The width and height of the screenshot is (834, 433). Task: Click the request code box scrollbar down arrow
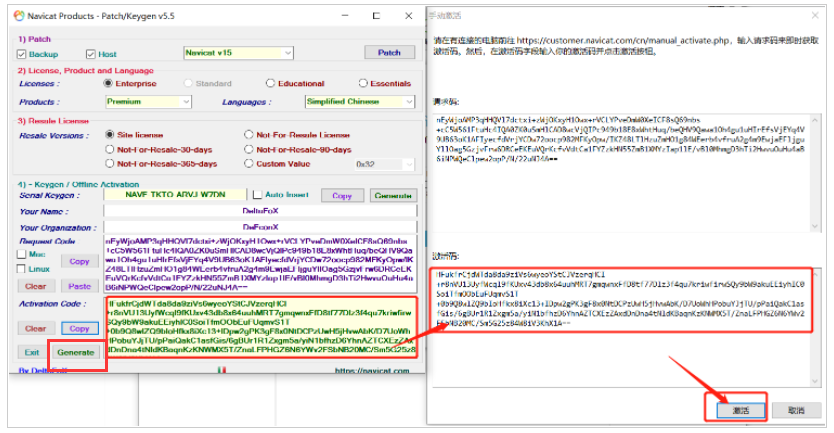point(815,226)
